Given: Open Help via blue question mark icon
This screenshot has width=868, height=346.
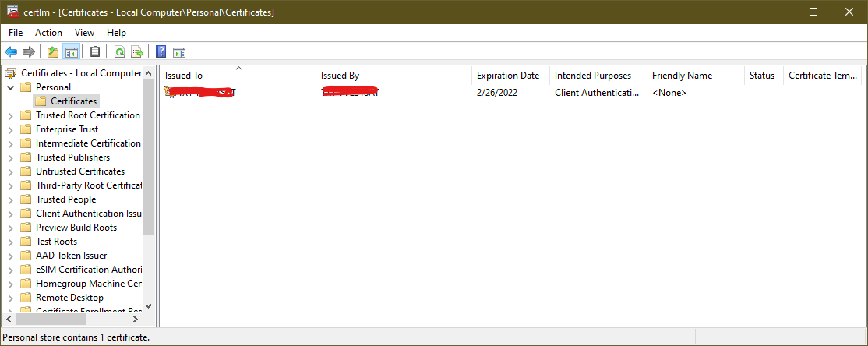Looking at the screenshot, I should [x=161, y=52].
